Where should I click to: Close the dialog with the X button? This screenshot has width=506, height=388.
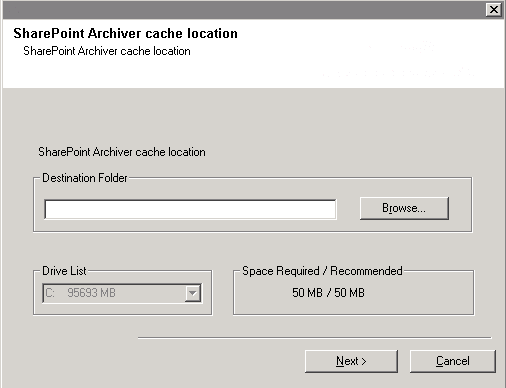click(x=494, y=9)
